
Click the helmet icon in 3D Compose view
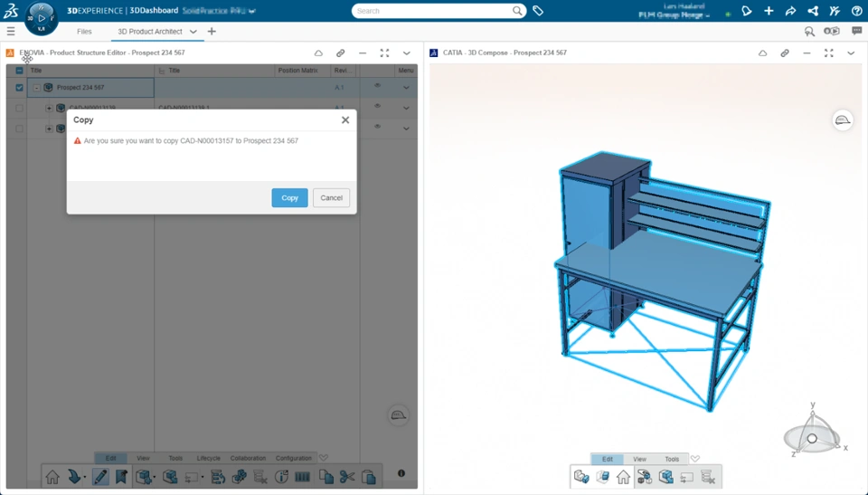(843, 120)
